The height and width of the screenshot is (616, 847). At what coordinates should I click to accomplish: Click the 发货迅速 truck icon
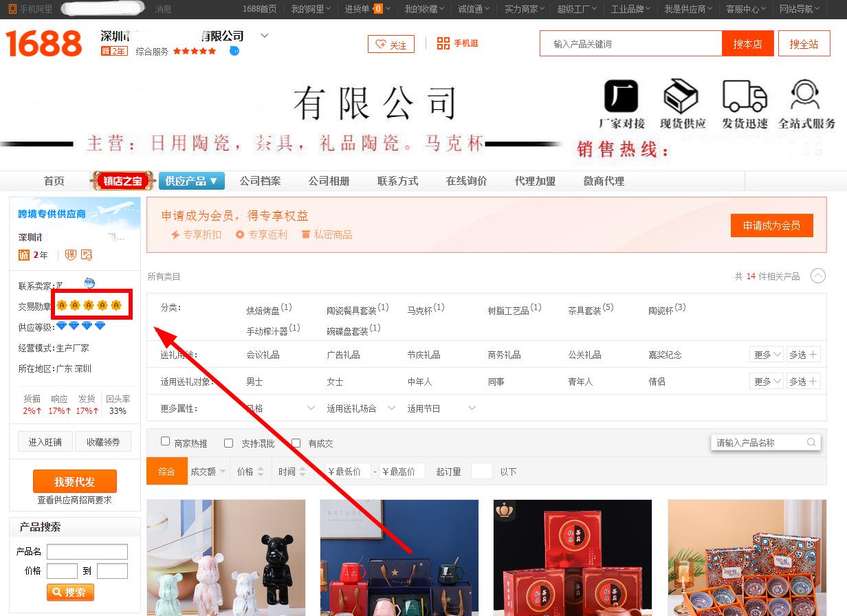click(744, 96)
